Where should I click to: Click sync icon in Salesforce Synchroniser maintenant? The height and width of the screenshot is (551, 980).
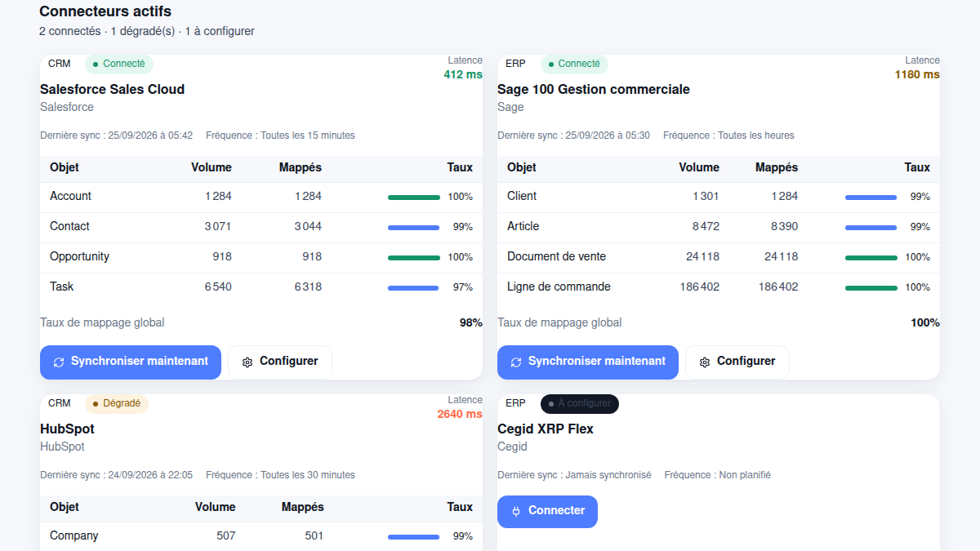[59, 362]
